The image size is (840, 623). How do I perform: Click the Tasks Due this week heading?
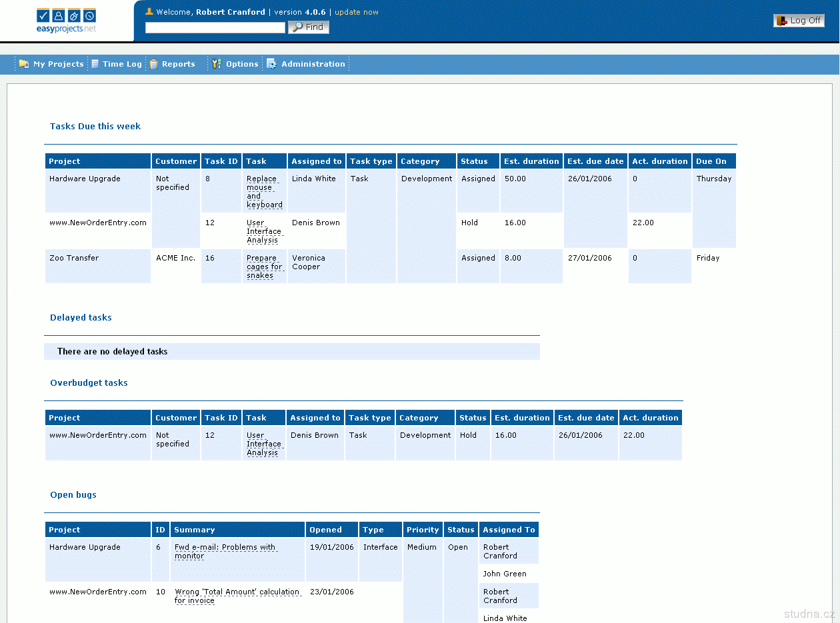click(x=95, y=126)
